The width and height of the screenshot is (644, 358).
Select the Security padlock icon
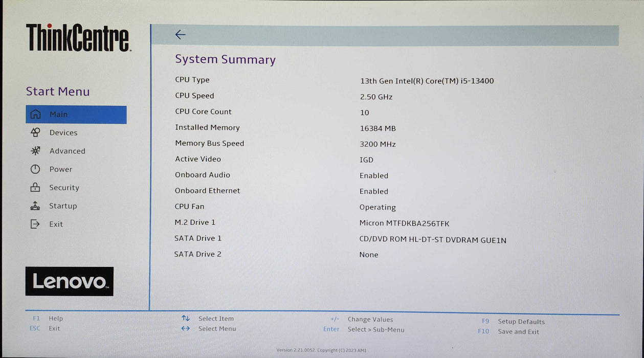click(35, 187)
